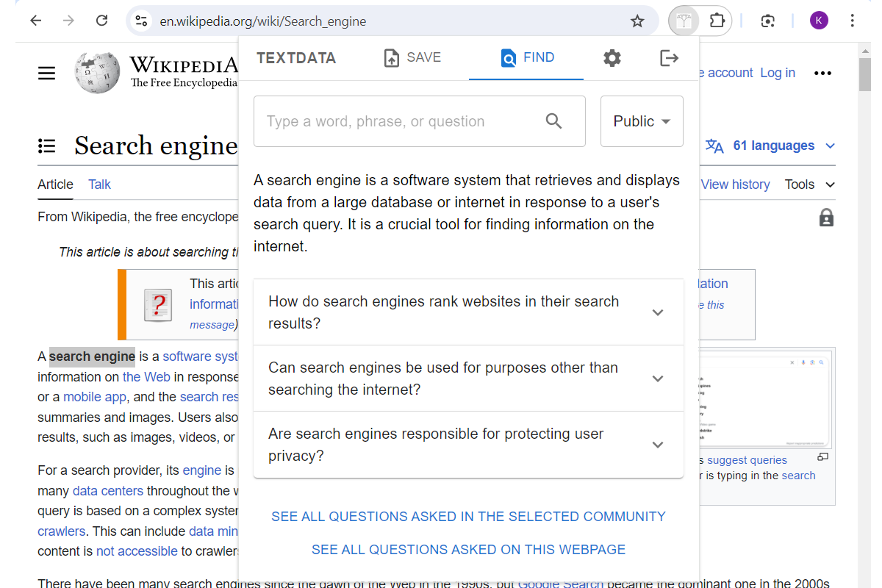This screenshot has height=588, width=882.
Task: Open the browser Extensions puzzle icon
Action: tap(717, 21)
